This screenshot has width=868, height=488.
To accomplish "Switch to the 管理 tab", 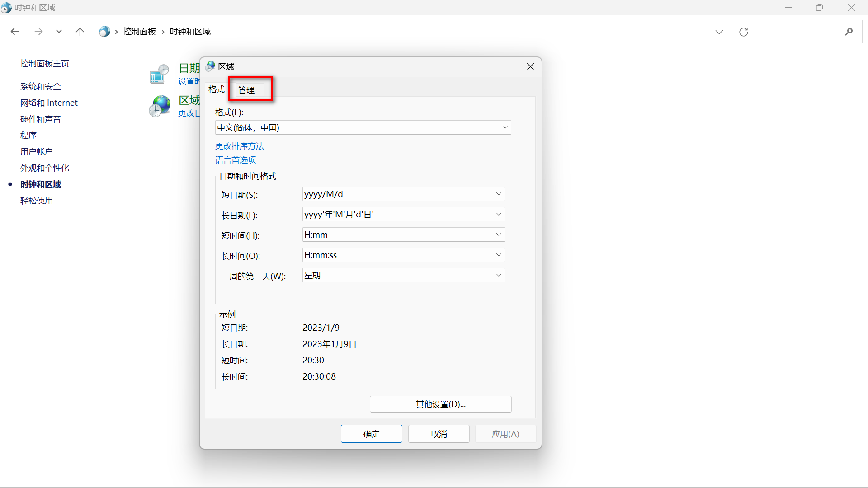I will 246,90.
